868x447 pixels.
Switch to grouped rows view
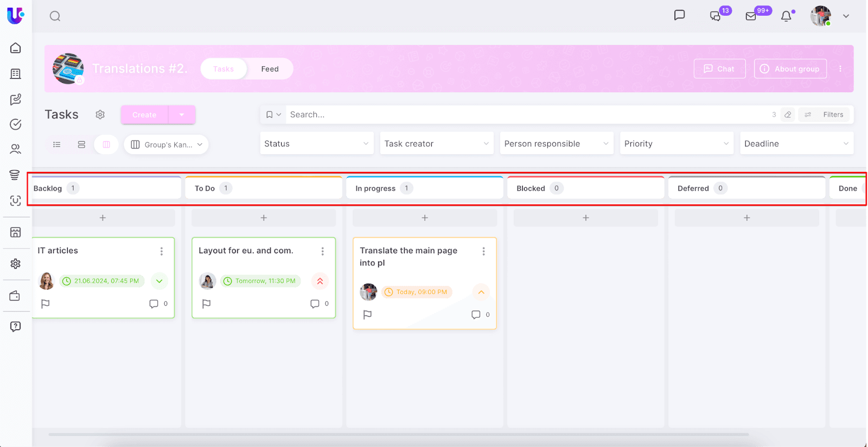81,145
